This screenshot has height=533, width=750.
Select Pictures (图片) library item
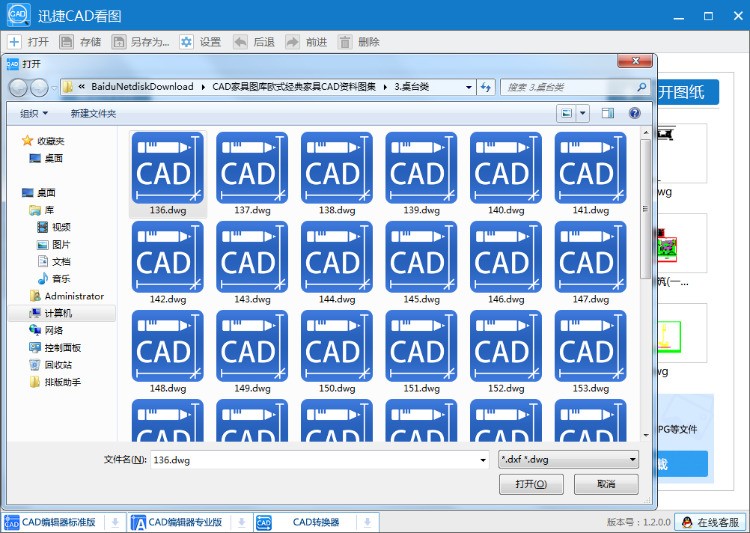[x=54, y=244]
